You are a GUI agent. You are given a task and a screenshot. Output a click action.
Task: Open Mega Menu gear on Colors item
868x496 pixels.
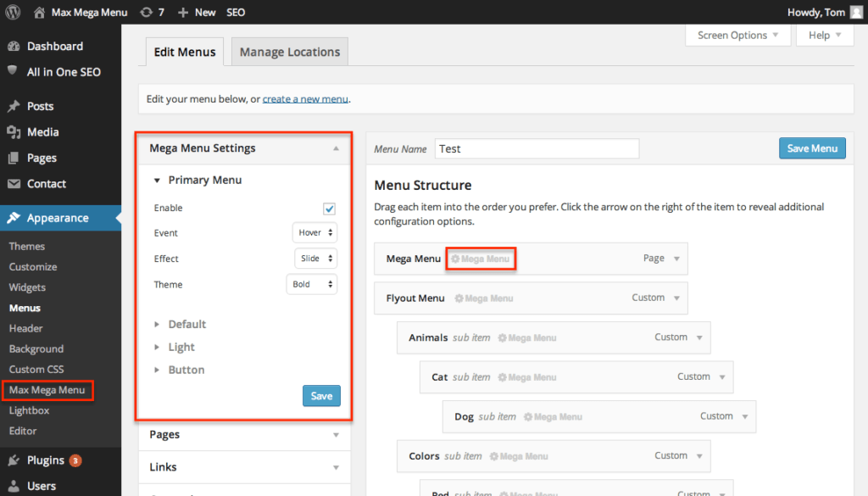[518, 456]
